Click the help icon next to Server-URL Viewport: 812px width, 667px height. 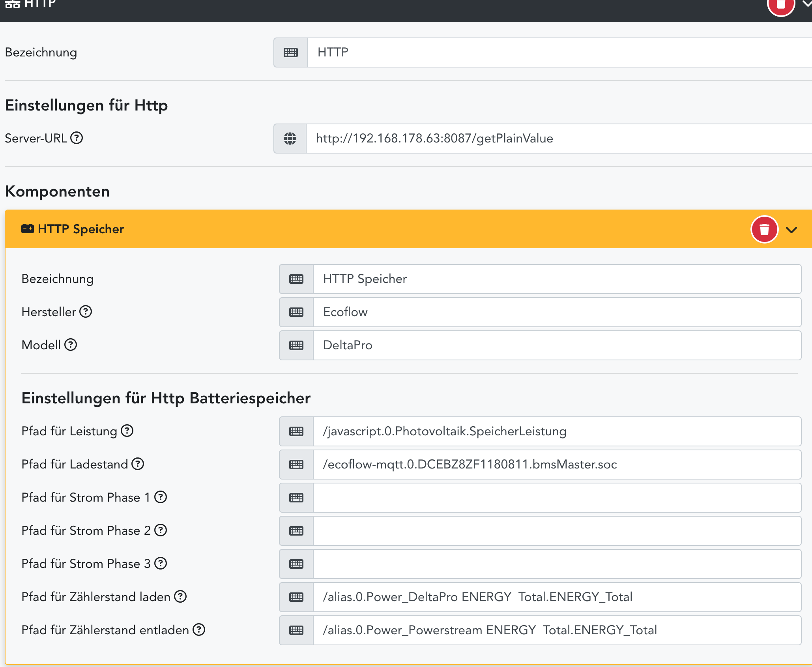click(x=77, y=138)
